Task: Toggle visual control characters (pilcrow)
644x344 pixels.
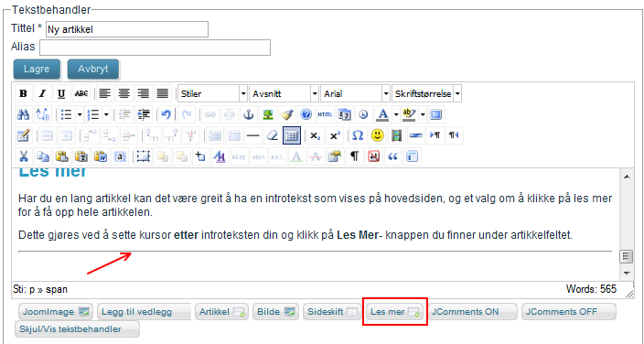Action: click(x=354, y=156)
